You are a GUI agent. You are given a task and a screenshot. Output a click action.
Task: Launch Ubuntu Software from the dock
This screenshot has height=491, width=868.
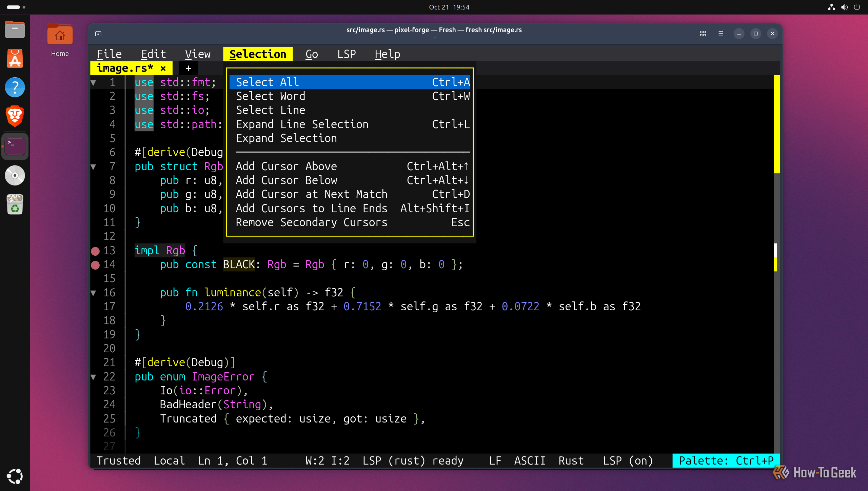click(15, 59)
